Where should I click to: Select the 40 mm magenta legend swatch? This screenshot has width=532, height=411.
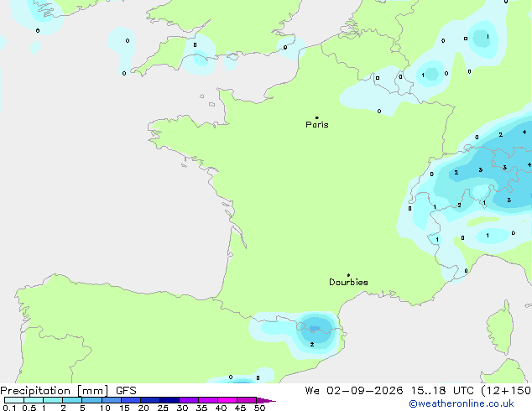tap(227, 400)
